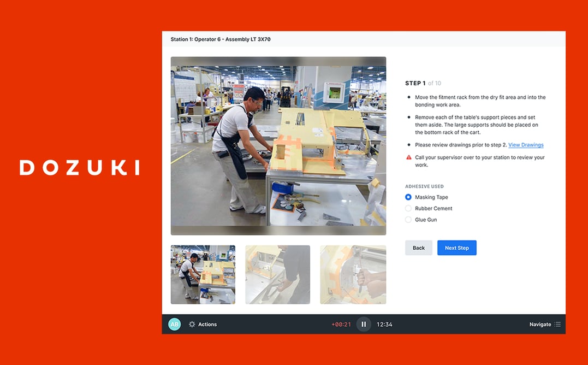Choose Rubber Cement as adhesive used
This screenshot has height=365, width=588.
pyautogui.click(x=408, y=208)
